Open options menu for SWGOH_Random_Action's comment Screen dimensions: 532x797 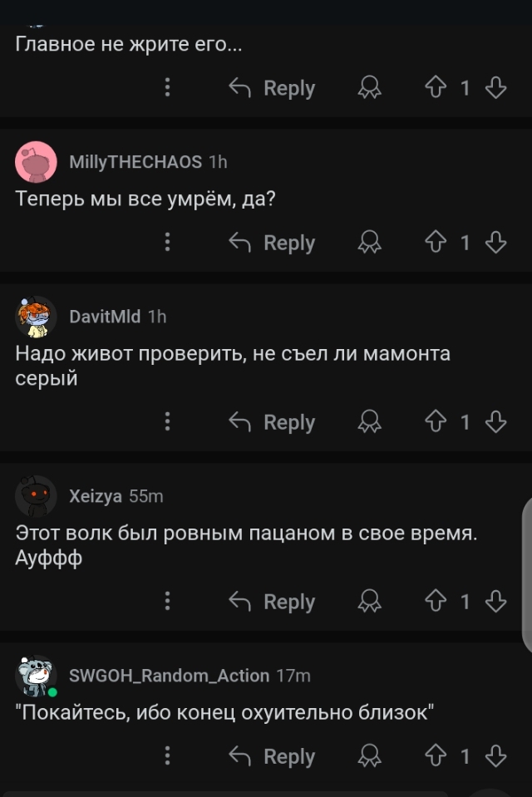point(168,756)
